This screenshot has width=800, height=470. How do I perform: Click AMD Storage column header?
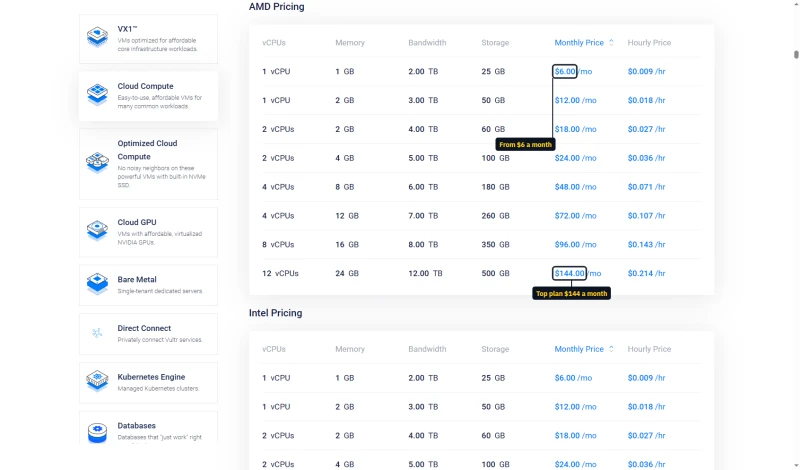point(495,42)
